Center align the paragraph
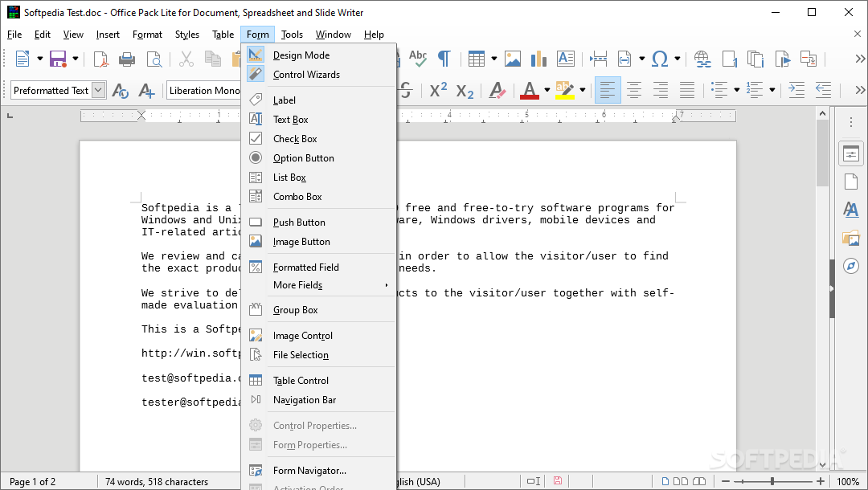The image size is (868, 490). pos(634,90)
